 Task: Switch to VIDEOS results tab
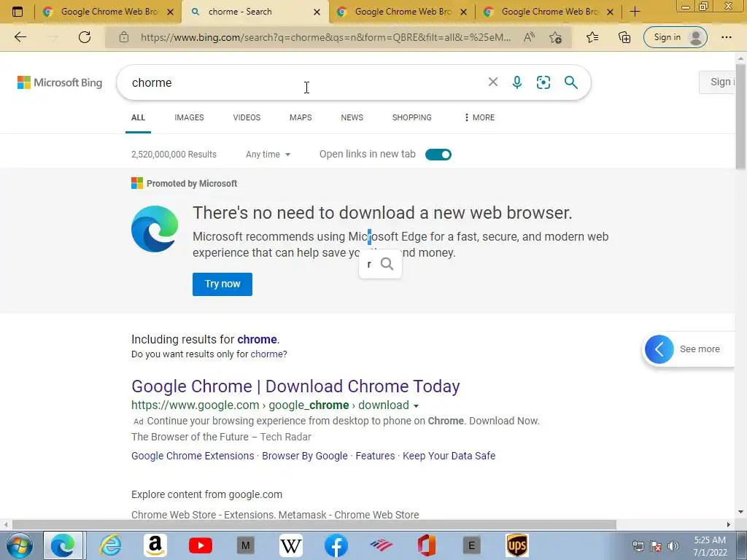(247, 117)
